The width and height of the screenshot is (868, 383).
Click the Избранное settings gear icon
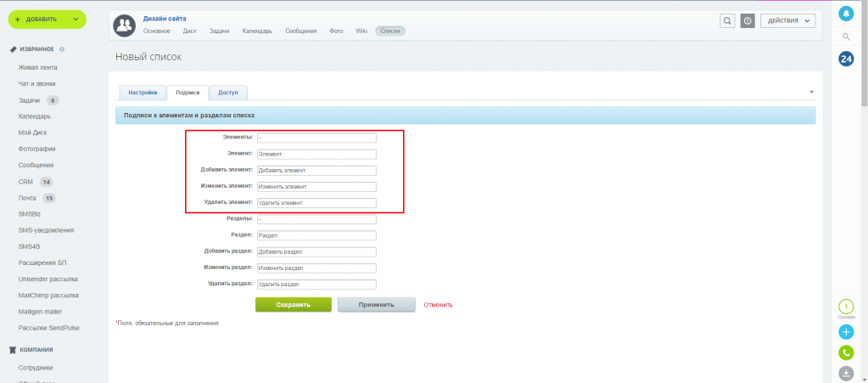(x=62, y=49)
